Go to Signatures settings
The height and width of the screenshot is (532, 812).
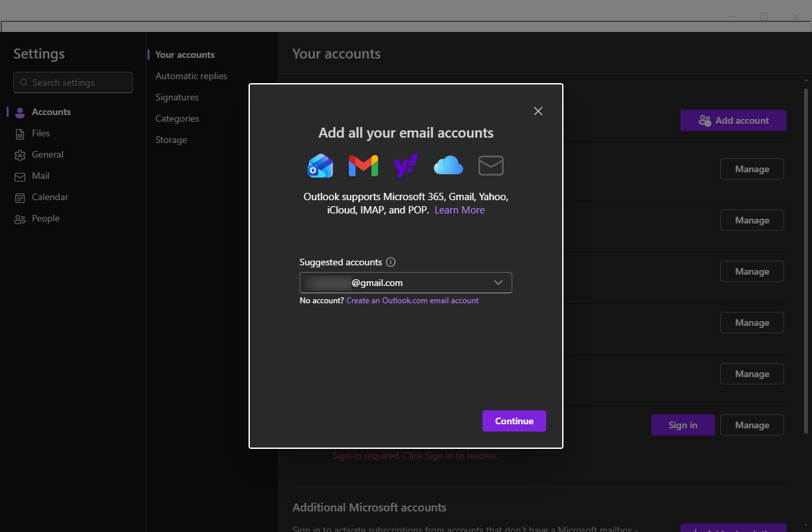[x=177, y=97]
